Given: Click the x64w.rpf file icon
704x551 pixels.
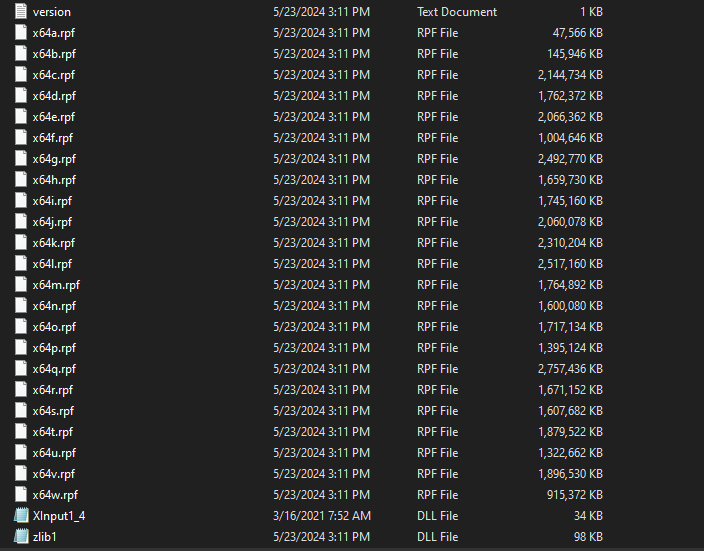Looking at the screenshot, I should (x=22, y=495).
